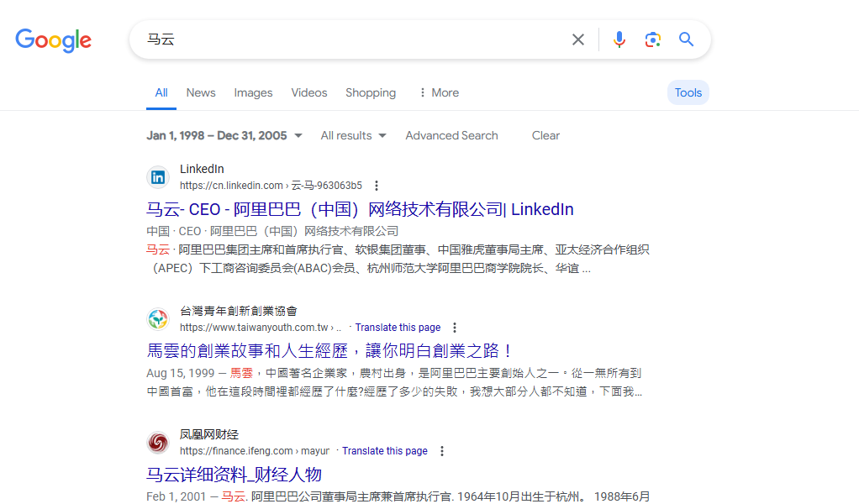The width and height of the screenshot is (859, 504).
Task: Click the taiwanyouth.com.tw URL
Action: tap(261, 328)
